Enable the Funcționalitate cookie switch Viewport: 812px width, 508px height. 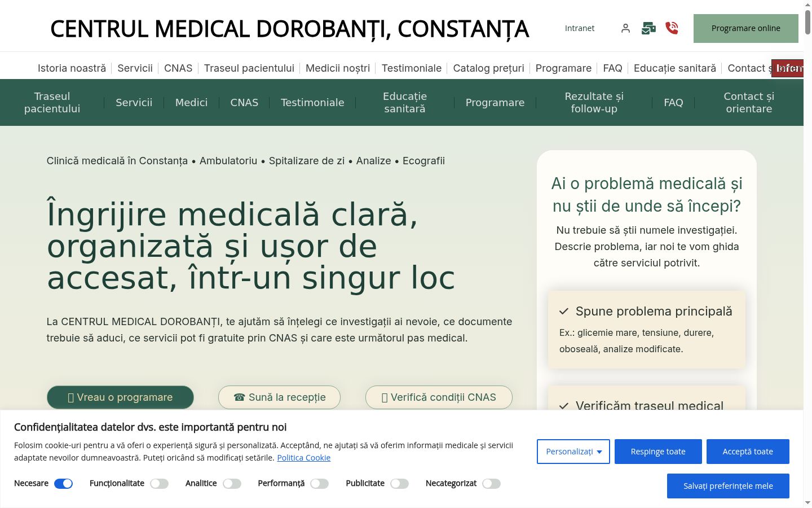(160, 483)
